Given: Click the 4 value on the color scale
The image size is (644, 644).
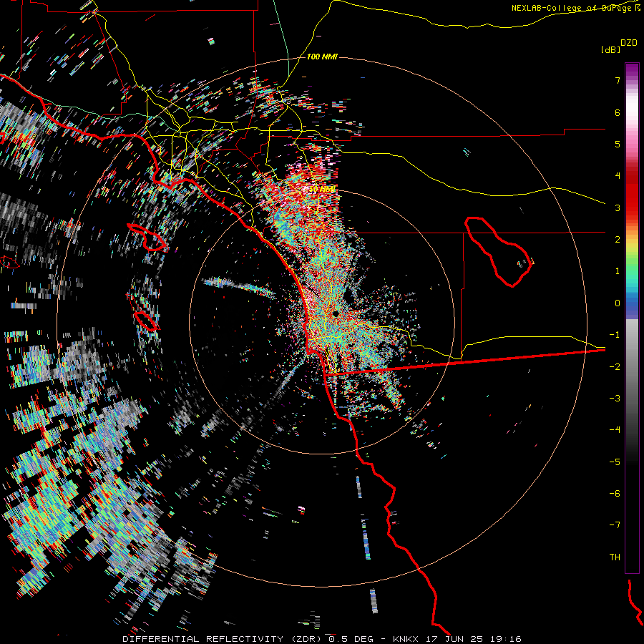Looking at the screenshot, I should click(x=618, y=176).
